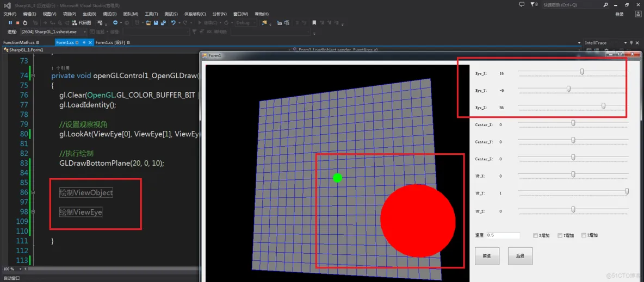The height and width of the screenshot is (282, 644).
Task: Pause debugging with the pause icon
Action: coord(10,23)
